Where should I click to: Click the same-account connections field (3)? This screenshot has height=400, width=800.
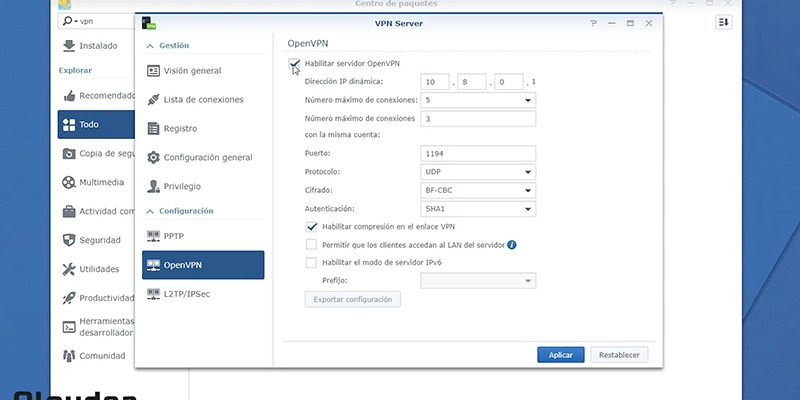[478, 119]
